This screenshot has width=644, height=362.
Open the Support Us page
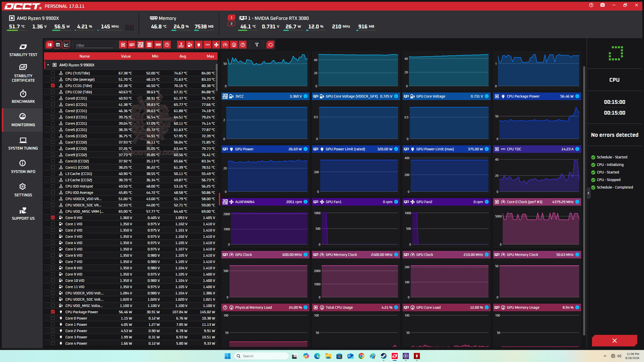23,214
